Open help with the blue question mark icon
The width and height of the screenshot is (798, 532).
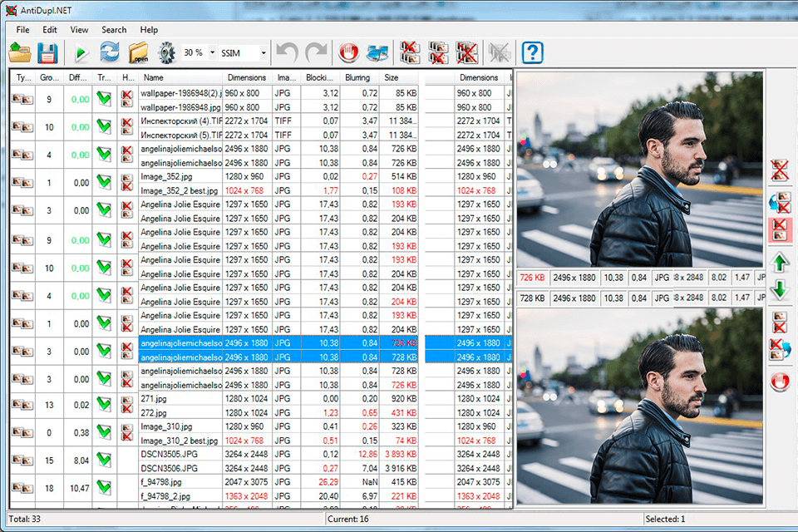coord(532,52)
